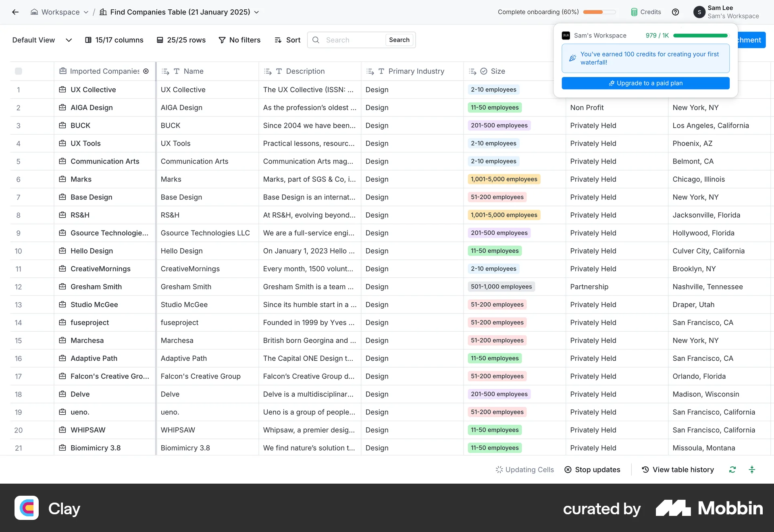Click Sam Lee's avatar circle
Screen dimensions: 774x532
pos(699,12)
